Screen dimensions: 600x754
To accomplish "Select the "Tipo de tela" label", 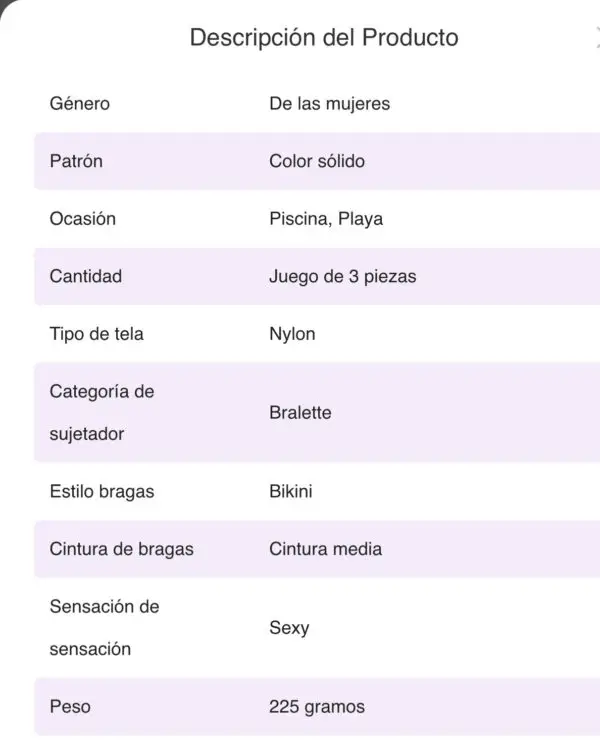I will tap(96, 334).
